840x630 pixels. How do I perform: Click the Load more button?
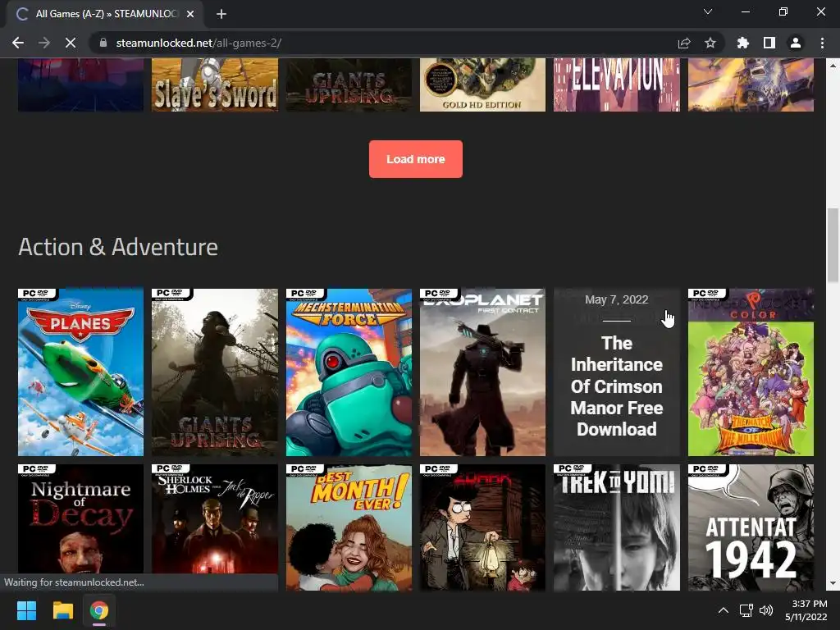pyautogui.click(x=416, y=159)
